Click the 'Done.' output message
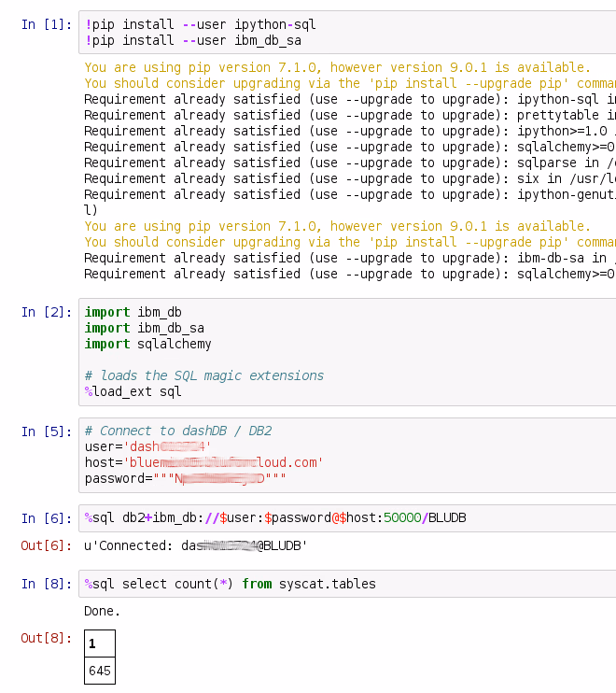Viewport: 616px width, 693px height. tap(102, 612)
